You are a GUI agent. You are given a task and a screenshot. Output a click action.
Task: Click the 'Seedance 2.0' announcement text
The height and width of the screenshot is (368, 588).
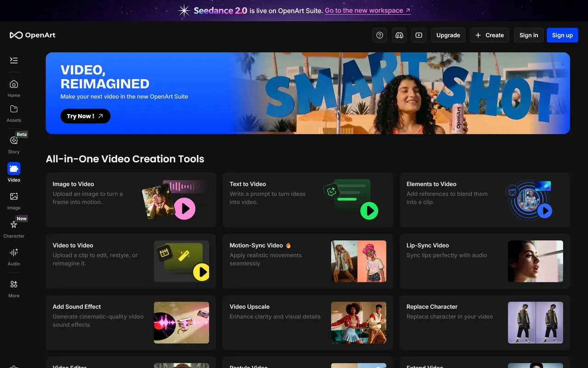click(220, 11)
